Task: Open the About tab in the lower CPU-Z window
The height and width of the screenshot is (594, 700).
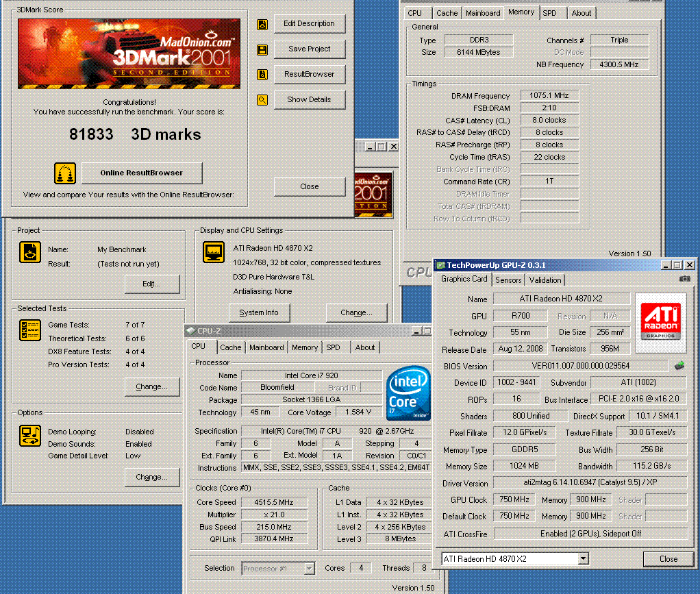Action: click(x=365, y=347)
